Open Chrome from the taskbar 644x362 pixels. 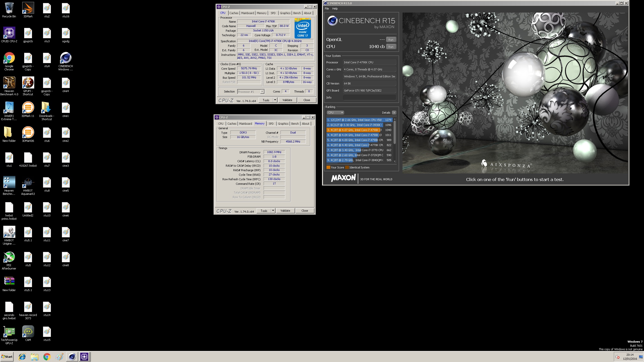(x=47, y=357)
